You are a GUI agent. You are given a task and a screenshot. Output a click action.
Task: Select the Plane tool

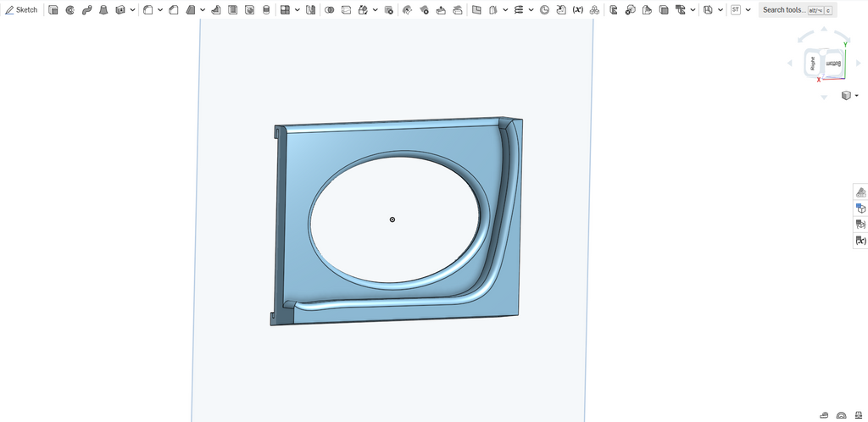519,10
